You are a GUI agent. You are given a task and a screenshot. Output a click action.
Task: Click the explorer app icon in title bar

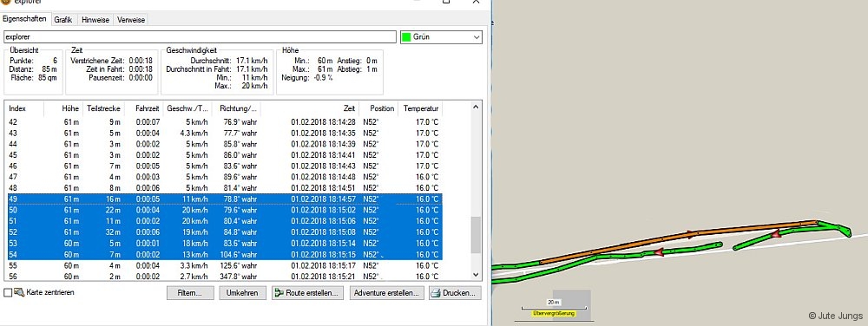tap(5, 2)
